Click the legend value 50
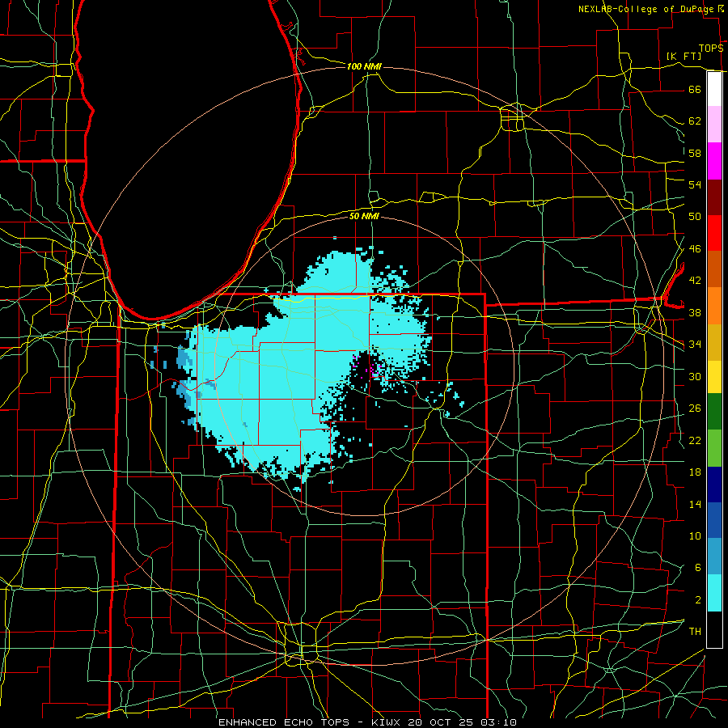The height and width of the screenshot is (728, 728). pyautogui.click(x=695, y=217)
